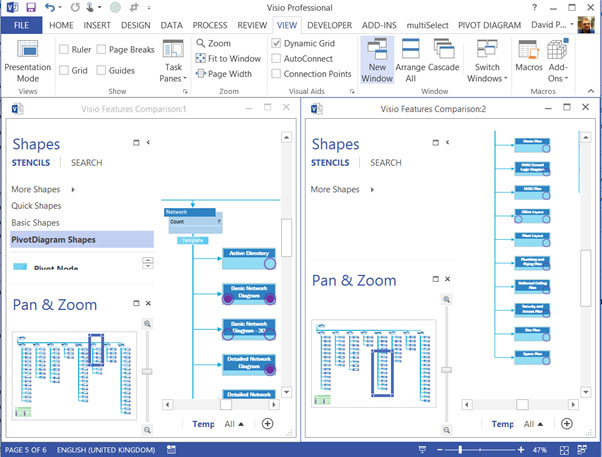This screenshot has height=457, width=602.
Task: Click the Undo arrow
Action: [x=50, y=7]
